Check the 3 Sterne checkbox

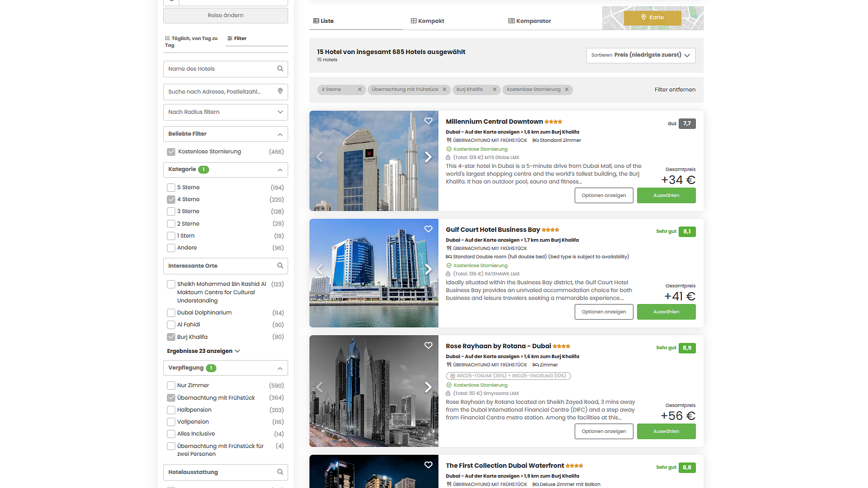pyautogui.click(x=171, y=212)
